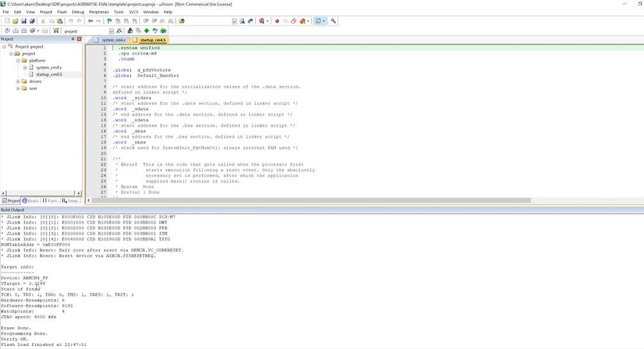644x349 pixels.
Task: Click the New file icon
Action: [7, 21]
